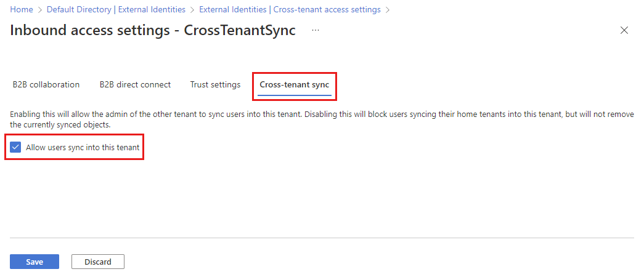
Task: Switch to the B2B collaboration tab
Action: click(x=46, y=85)
